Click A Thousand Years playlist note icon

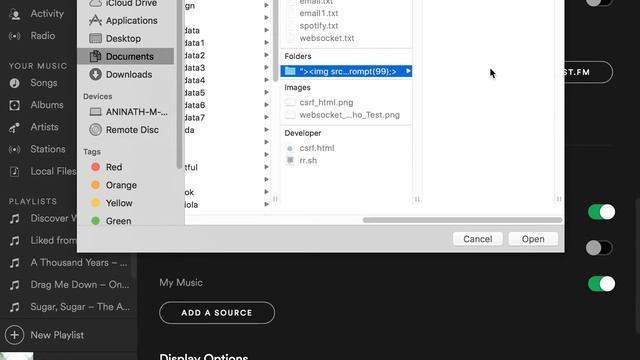tap(15, 263)
